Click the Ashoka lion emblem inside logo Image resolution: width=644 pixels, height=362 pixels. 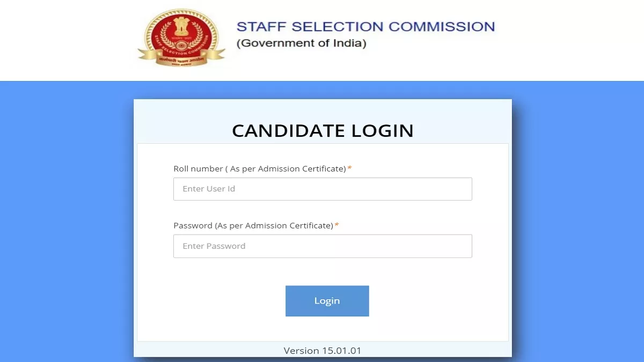tap(181, 25)
